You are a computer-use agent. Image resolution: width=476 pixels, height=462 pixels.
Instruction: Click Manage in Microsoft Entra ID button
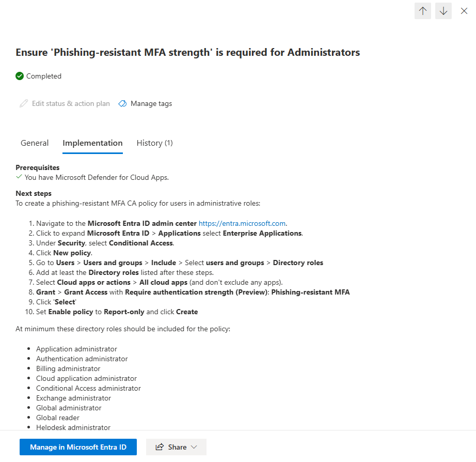[78, 447]
